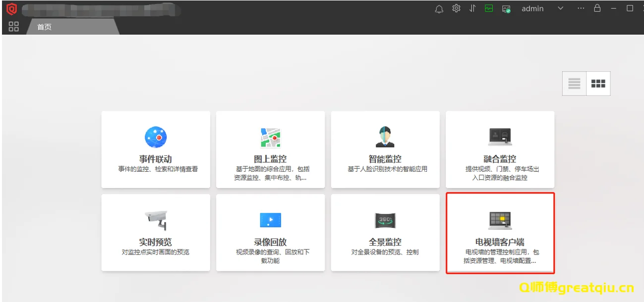Click the up/down transfer arrows icon

[472, 8]
